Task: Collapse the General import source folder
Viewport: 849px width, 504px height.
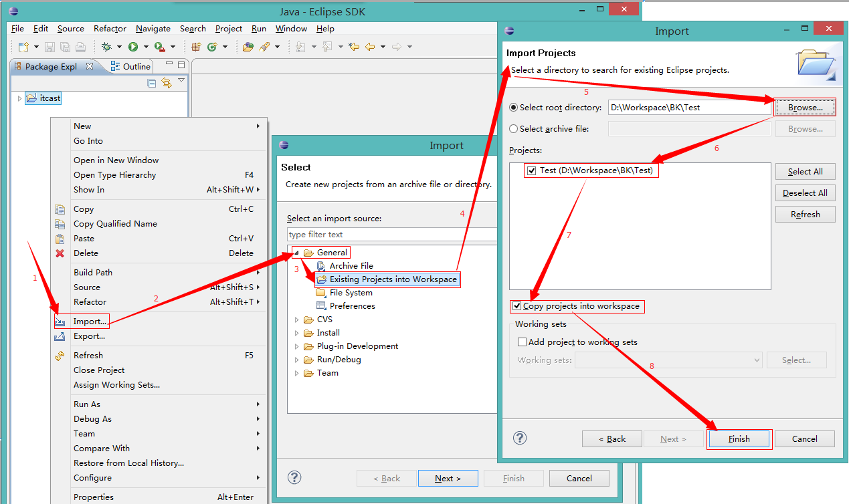Action: click(297, 253)
